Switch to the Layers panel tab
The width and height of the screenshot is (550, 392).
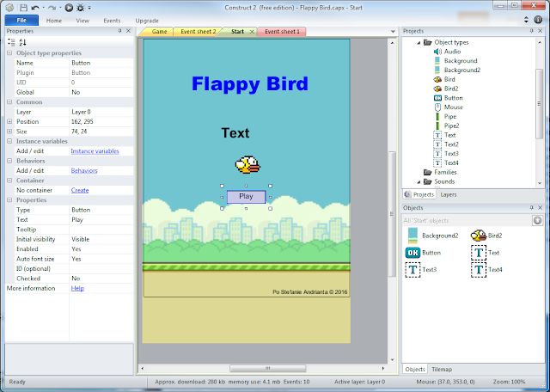449,194
